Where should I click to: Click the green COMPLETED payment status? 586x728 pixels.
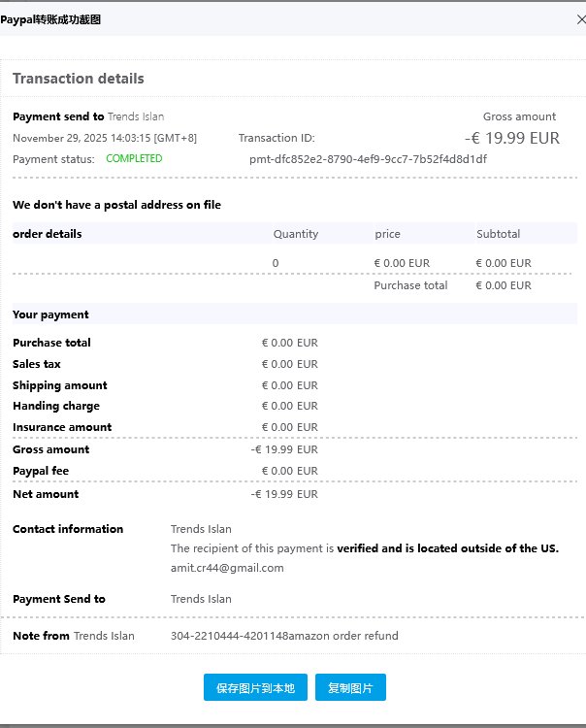134,159
